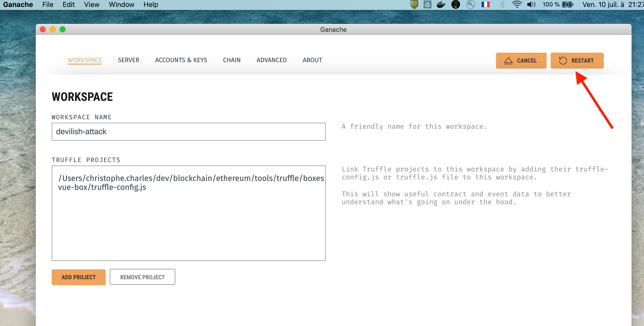Click the volume speaker icon
The image size is (644, 326).
[531, 4]
